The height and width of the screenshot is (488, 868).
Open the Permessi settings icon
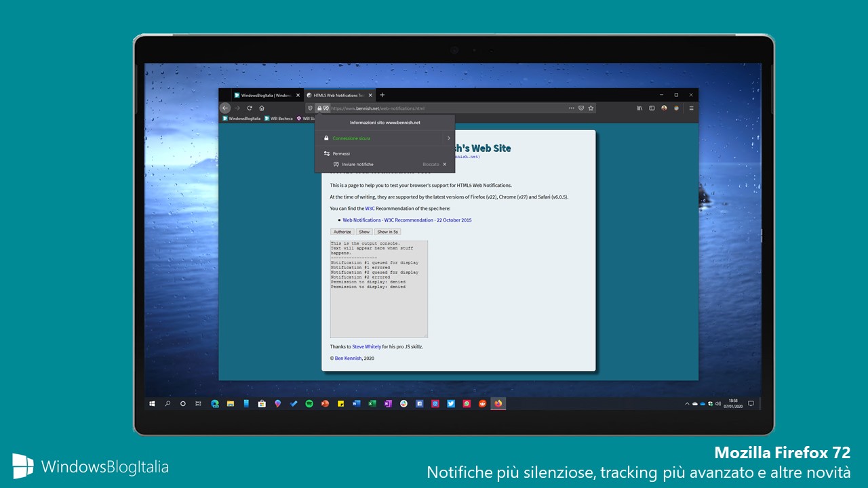[326, 154]
